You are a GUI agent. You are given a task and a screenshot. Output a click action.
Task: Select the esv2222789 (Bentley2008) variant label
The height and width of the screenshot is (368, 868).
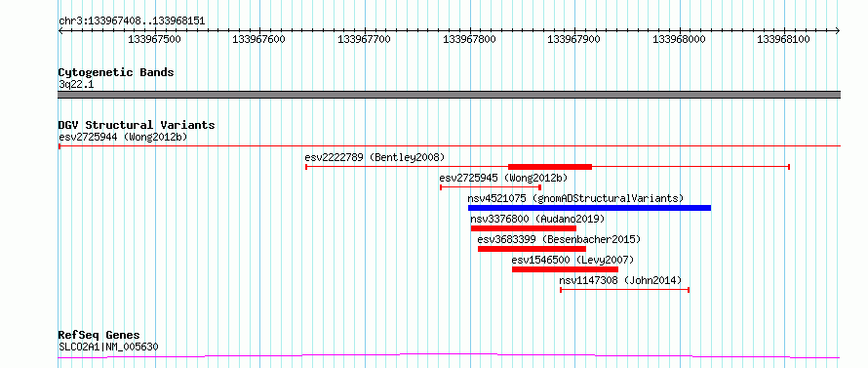click(375, 157)
